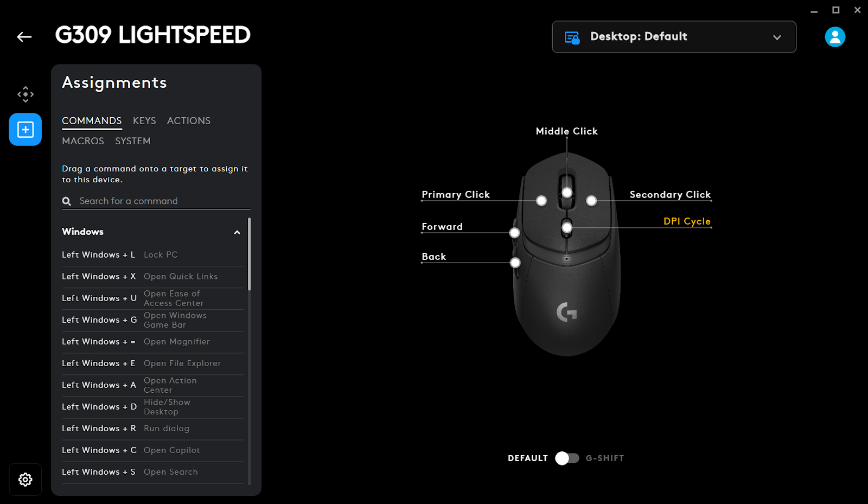The width and height of the screenshot is (868, 504).
Task: Toggle the Default/G-Shift switch
Action: click(x=567, y=458)
